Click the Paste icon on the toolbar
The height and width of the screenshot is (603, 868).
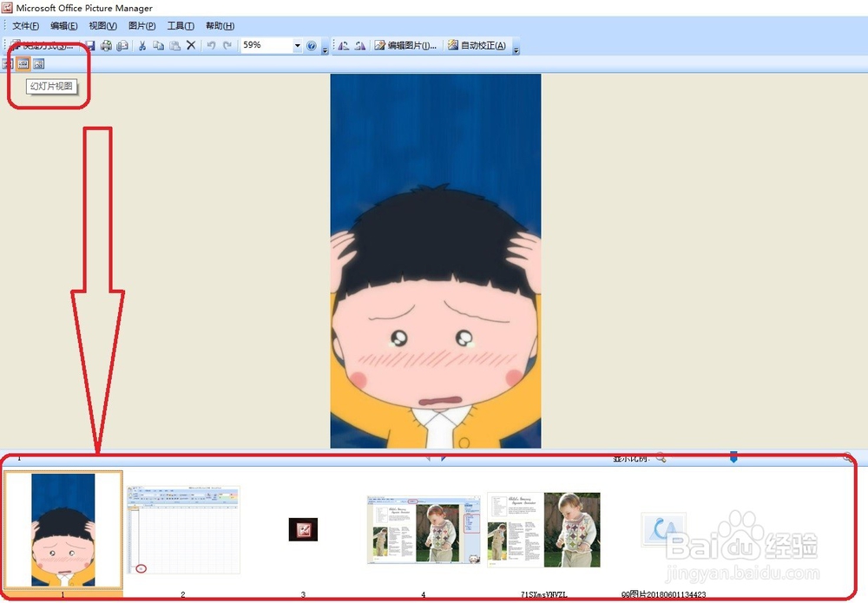(x=174, y=44)
